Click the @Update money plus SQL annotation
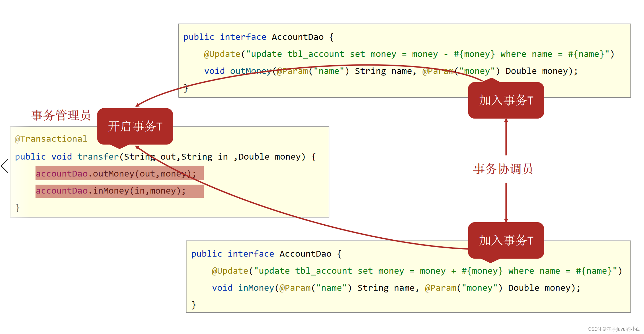The image size is (644, 334). tap(416, 271)
